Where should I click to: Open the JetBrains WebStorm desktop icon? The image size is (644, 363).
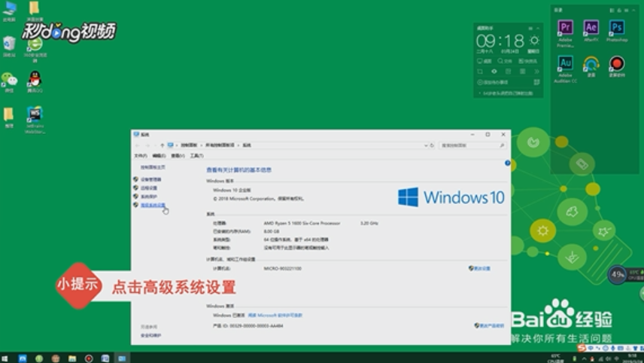[x=35, y=119]
